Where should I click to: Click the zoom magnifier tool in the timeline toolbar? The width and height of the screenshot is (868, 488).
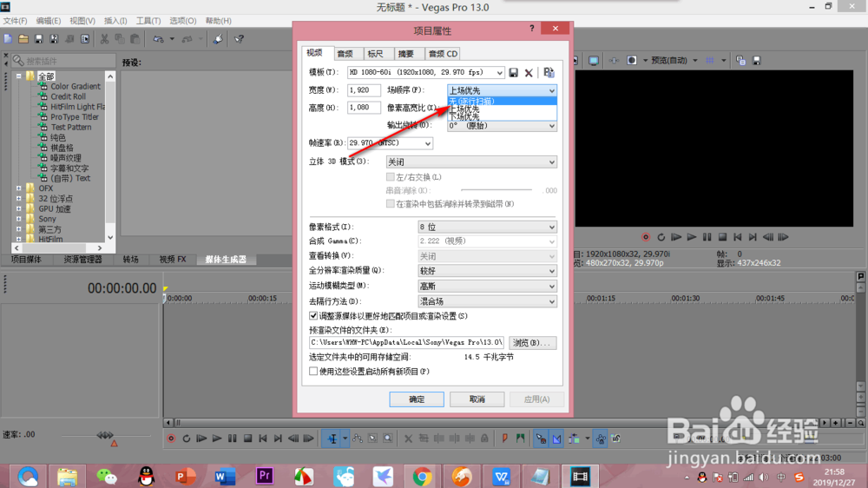coord(388,439)
